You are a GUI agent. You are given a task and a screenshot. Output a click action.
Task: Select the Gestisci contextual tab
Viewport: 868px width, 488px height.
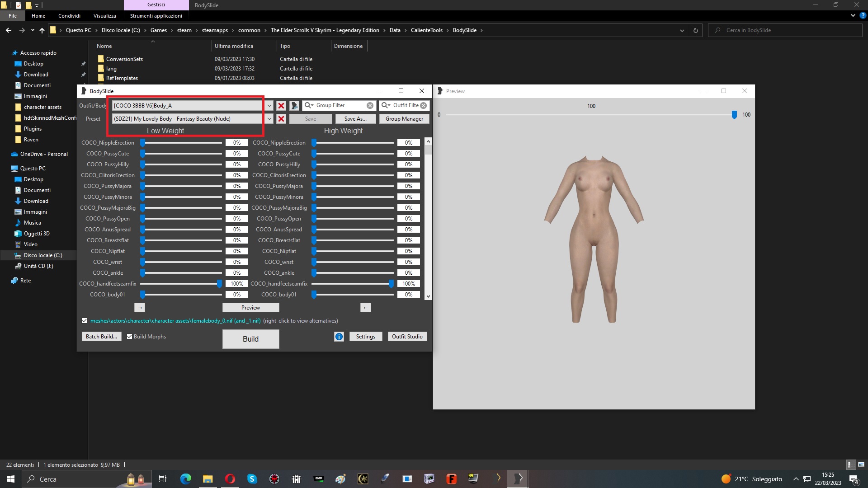(x=156, y=5)
